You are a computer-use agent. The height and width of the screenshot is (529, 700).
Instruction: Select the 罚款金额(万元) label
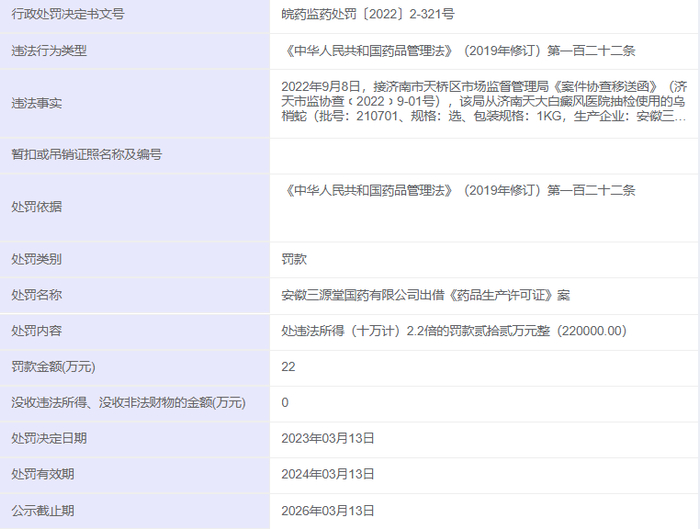(53, 367)
